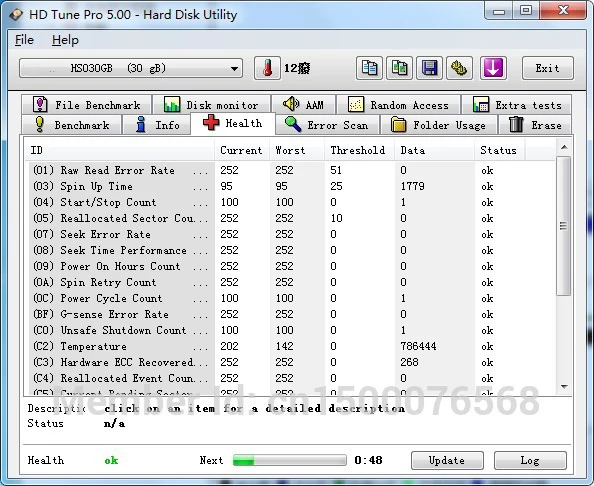This screenshot has width=594, height=486.
Task: Switch to the Error Scan tab
Action: click(327, 125)
